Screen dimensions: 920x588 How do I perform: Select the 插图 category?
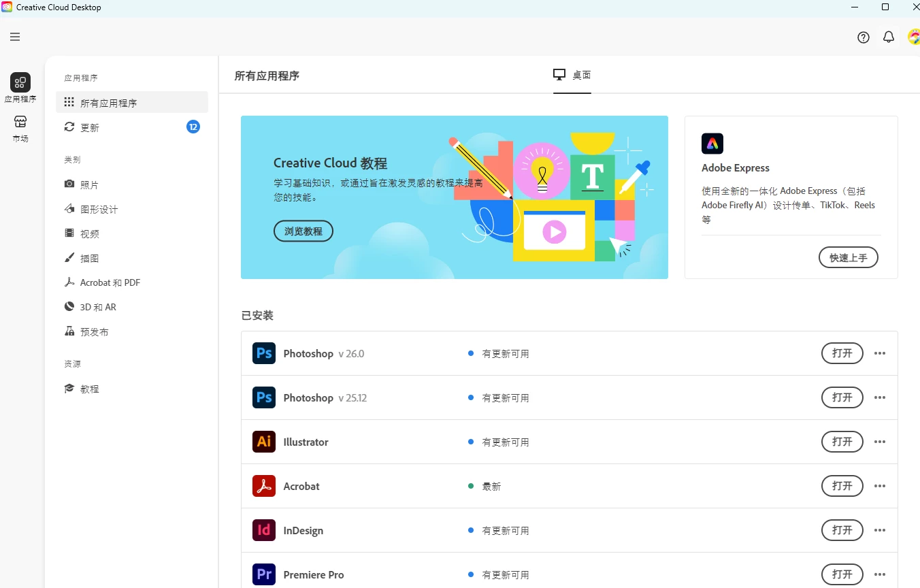(x=132, y=258)
